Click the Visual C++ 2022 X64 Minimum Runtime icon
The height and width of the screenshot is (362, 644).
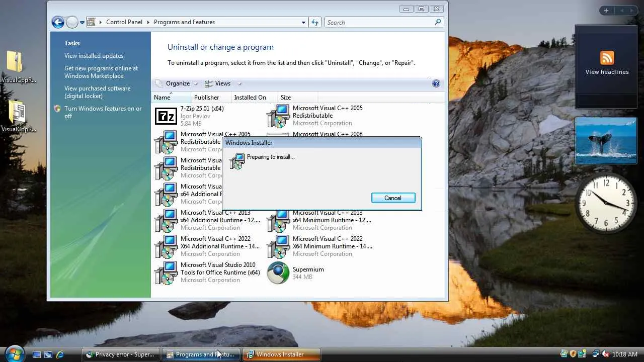278,247
